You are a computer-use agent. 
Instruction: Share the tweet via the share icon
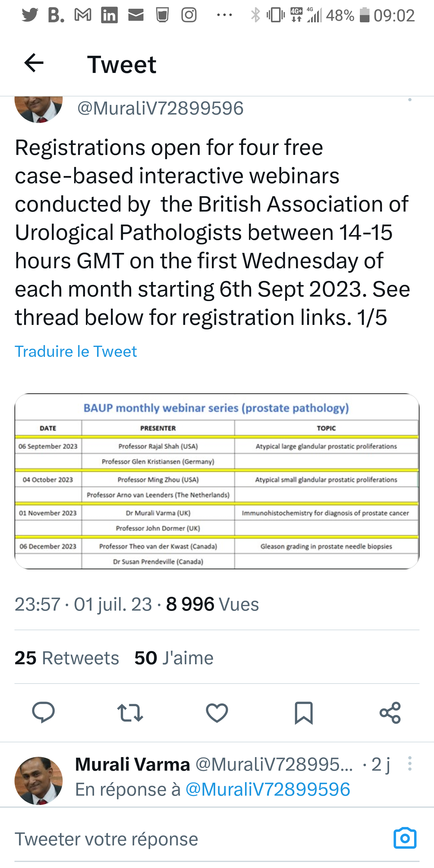pyautogui.click(x=390, y=713)
